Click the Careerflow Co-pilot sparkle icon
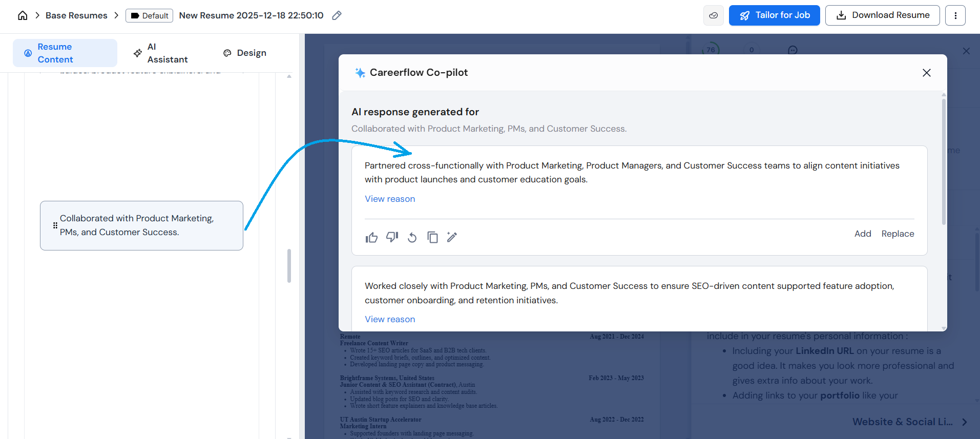Image resolution: width=980 pixels, height=439 pixels. point(360,73)
